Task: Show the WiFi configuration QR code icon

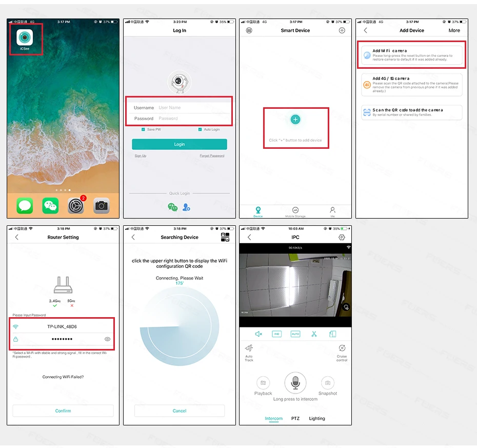Action: tap(225, 237)
